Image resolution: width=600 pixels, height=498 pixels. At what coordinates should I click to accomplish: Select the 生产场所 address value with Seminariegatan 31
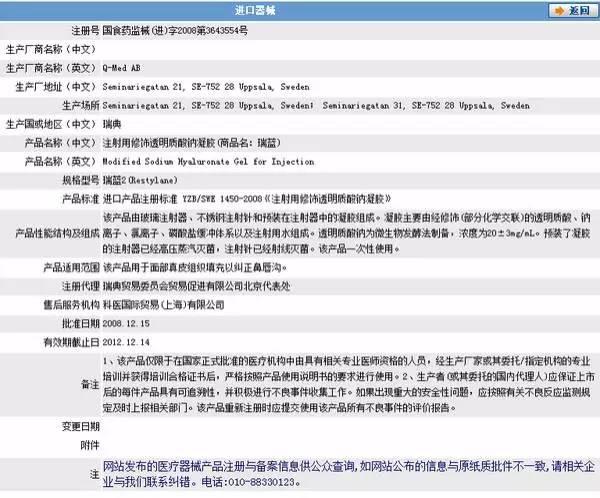pos(316,105)
